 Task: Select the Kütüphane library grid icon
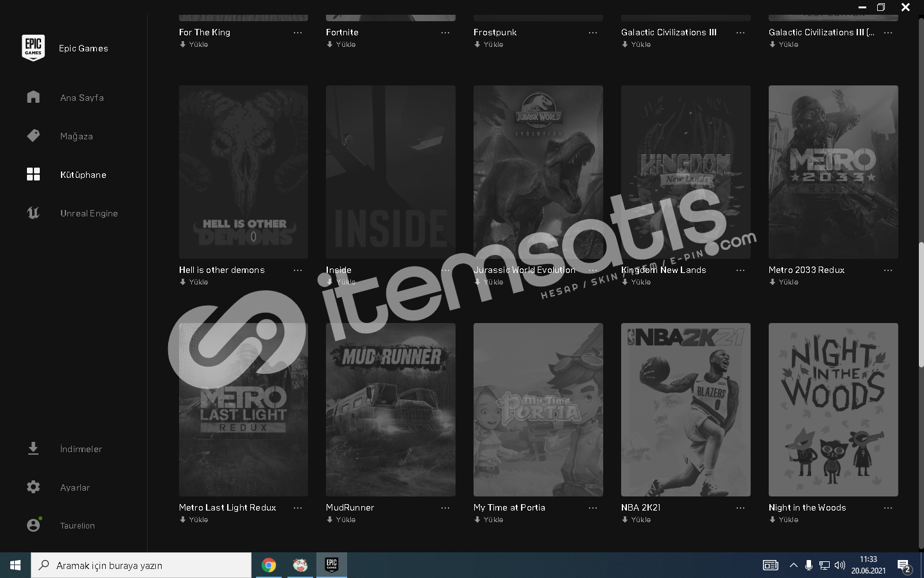point(33,174)
